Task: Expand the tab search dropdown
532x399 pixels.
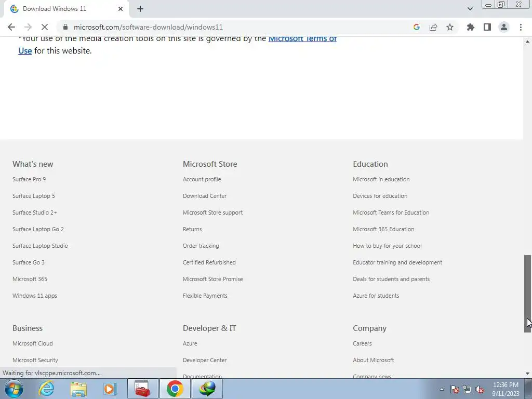Action: 470,9
